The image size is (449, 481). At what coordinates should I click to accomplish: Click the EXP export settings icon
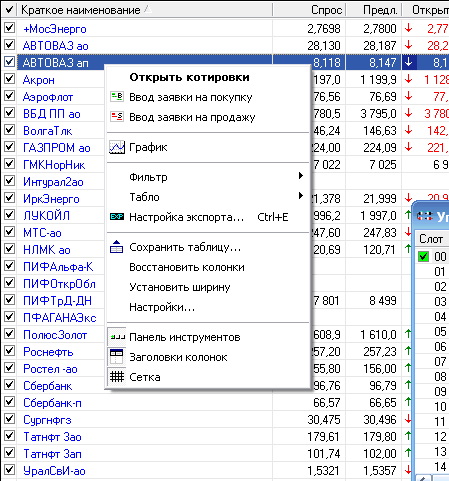point(117,217)
